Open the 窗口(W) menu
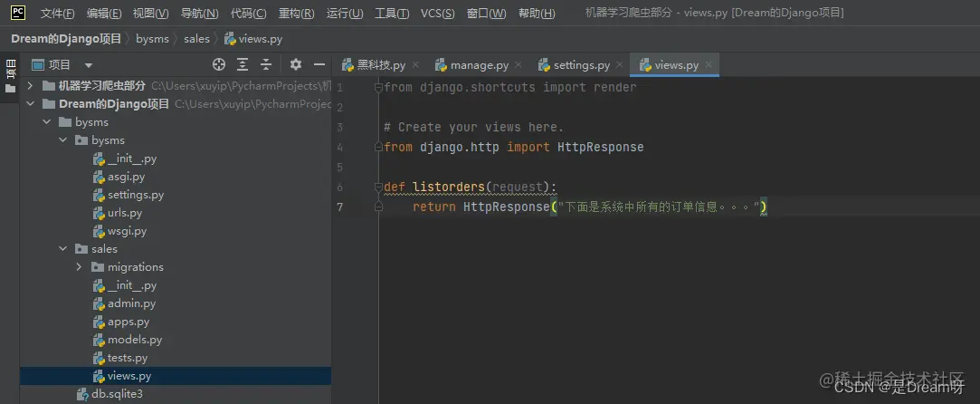Screen dimensions: 980x404 [486, 13]
